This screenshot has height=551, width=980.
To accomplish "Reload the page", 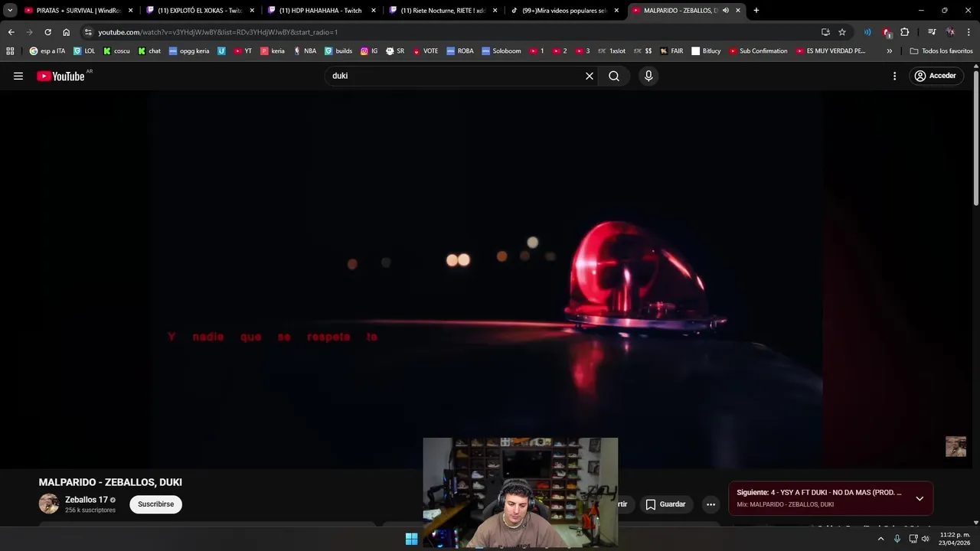I will pyautogui.click(x=47, y=32).
